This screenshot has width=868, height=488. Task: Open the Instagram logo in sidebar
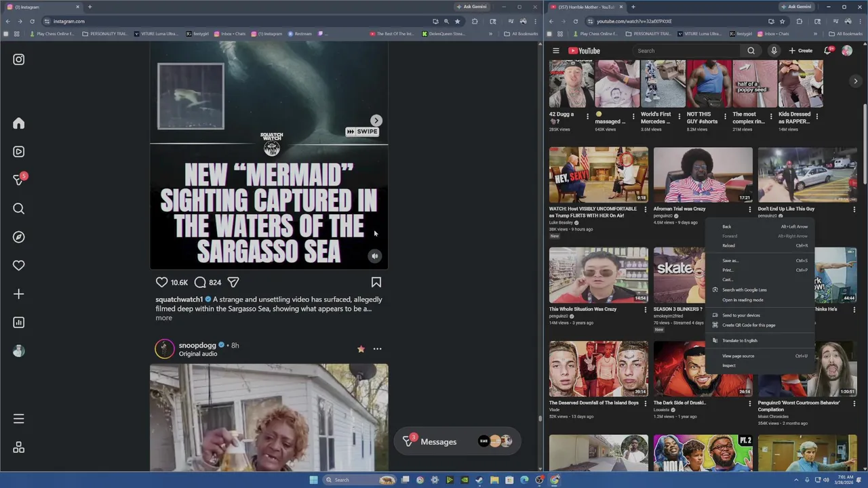(19, 60)
